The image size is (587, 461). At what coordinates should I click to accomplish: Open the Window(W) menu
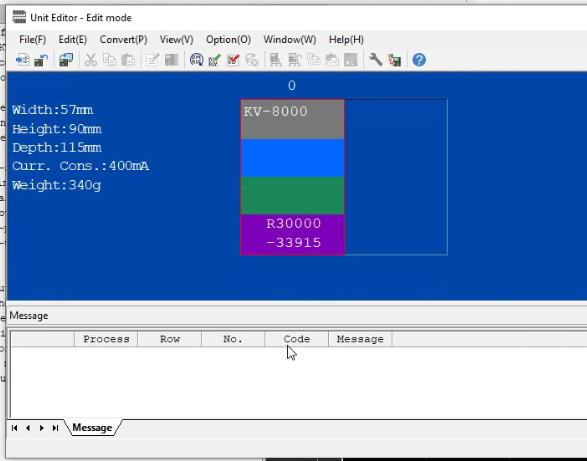point(290,40)
